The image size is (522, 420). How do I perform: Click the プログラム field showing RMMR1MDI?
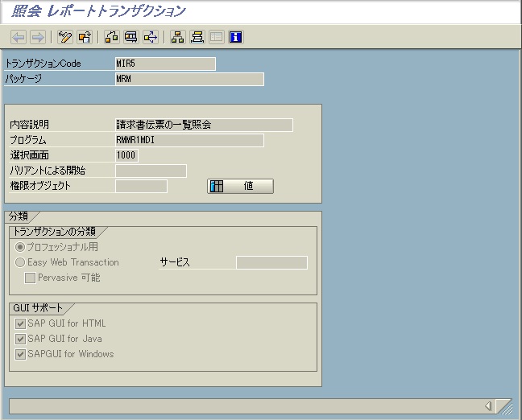point(189,140)
